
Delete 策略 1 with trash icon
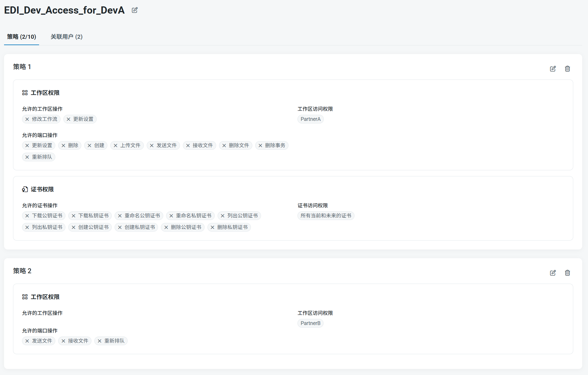(x=567, y=69)
